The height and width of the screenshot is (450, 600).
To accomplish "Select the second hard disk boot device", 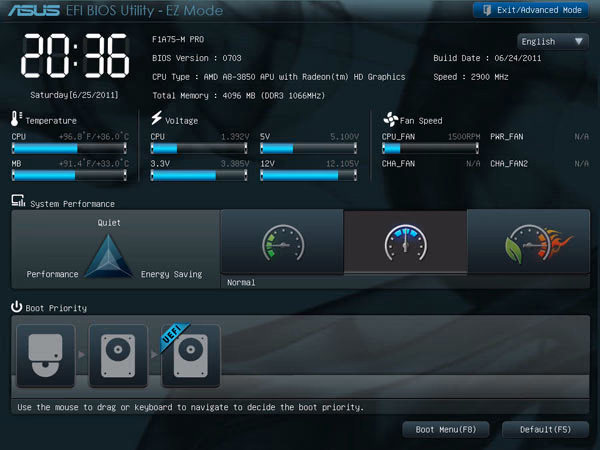I will click(118, 355).
